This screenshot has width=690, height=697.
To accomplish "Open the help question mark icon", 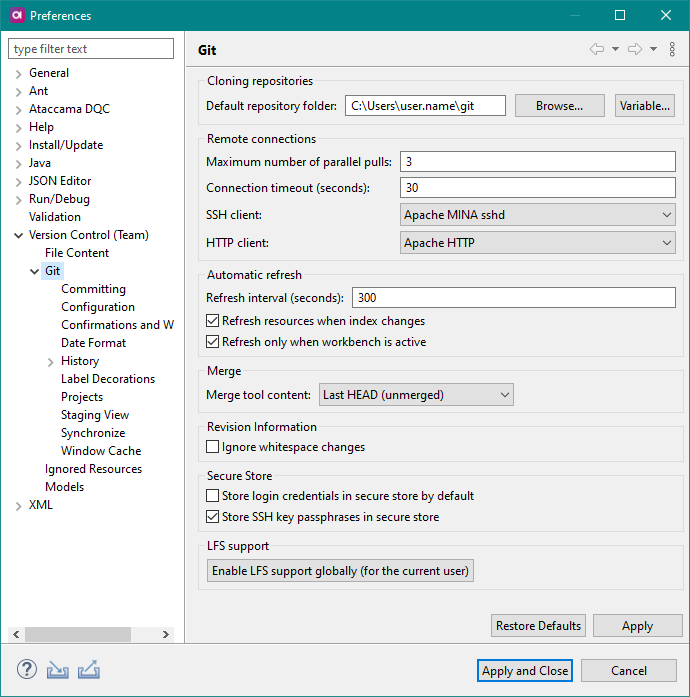I will point(27,670).
